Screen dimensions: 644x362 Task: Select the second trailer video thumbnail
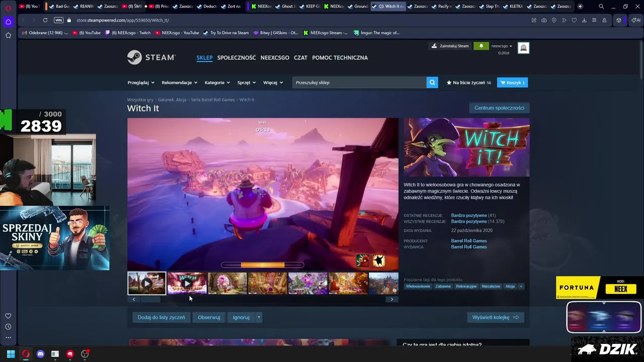pos(187,283)
